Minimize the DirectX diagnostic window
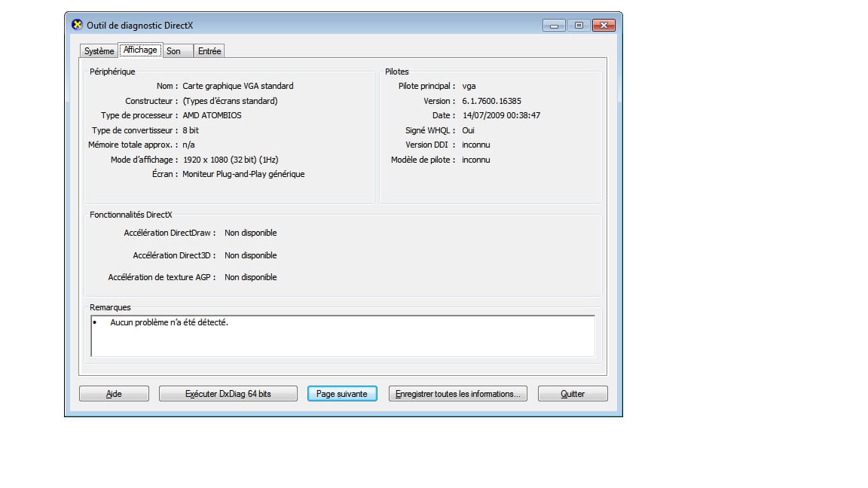Screen dimensions: 868x488 point(554,26)
